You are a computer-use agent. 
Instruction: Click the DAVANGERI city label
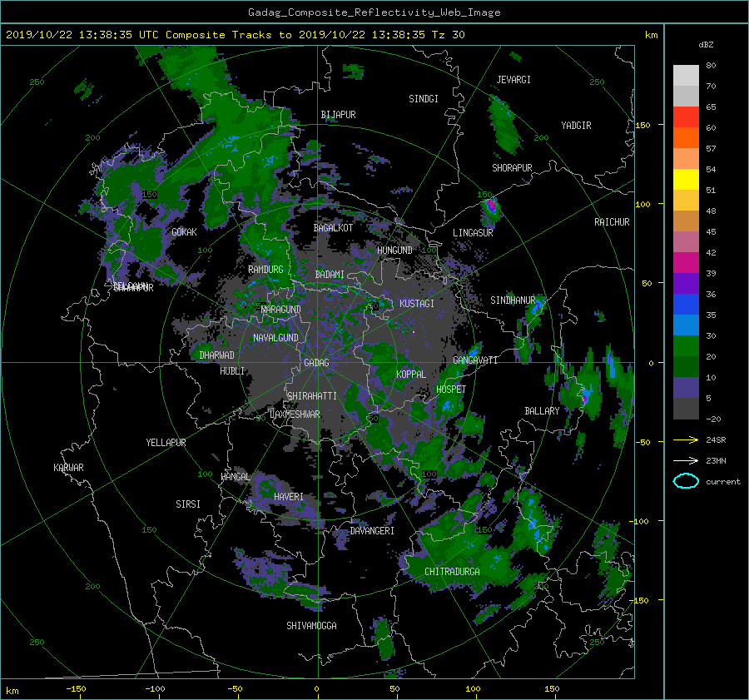[x=372, y=531]
